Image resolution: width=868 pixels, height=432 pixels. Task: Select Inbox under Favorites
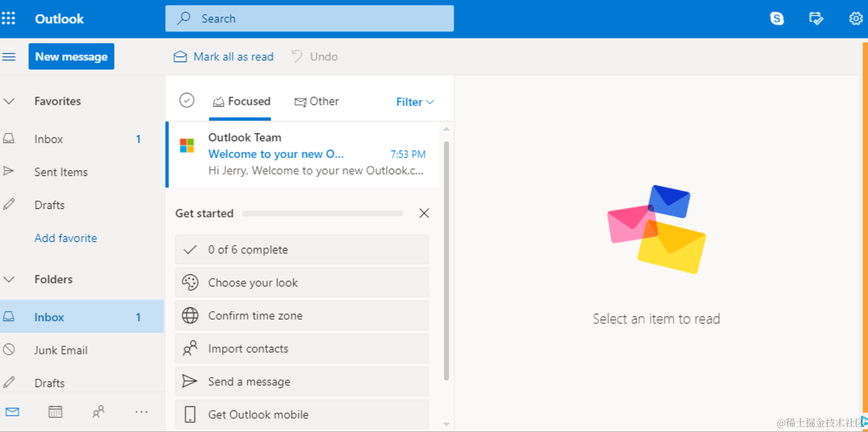coord(82,139)
